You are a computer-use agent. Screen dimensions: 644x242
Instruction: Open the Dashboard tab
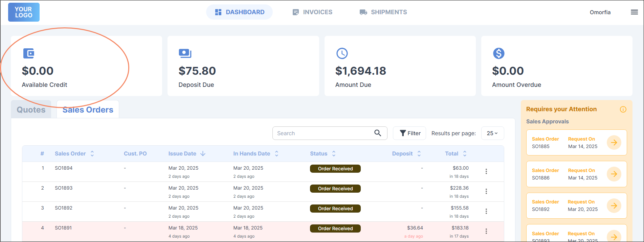tap(240, 12)
